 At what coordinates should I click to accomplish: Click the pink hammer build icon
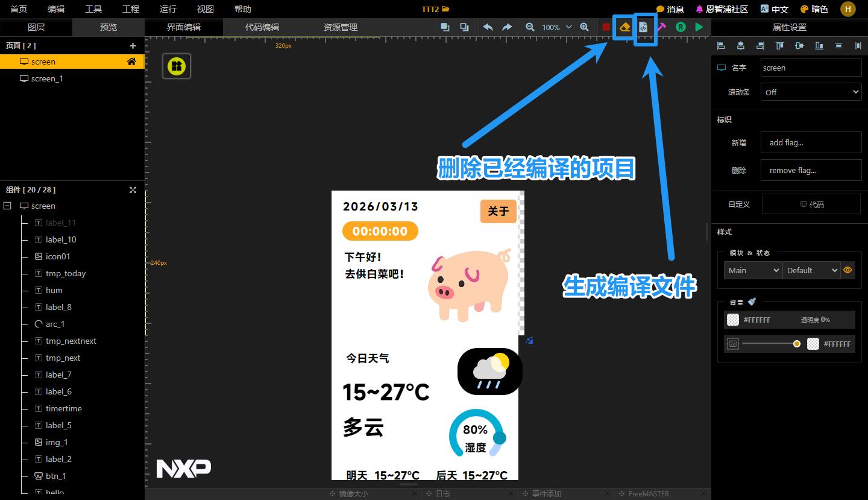click(662, 27)
